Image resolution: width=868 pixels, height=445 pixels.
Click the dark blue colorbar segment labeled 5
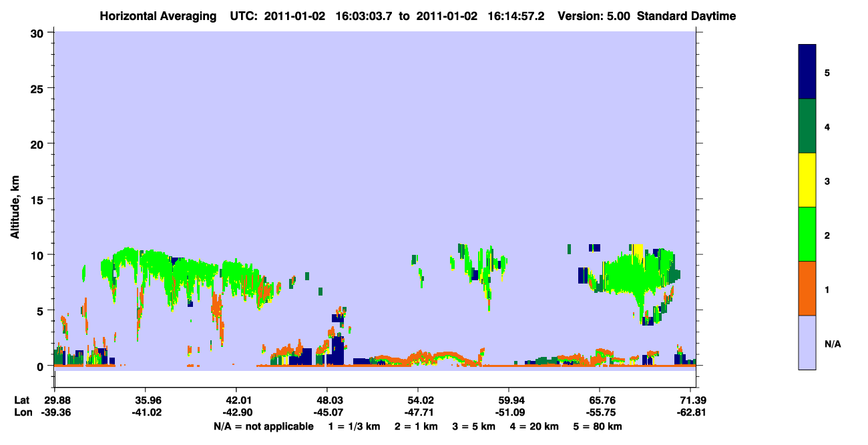click(807, 72)
